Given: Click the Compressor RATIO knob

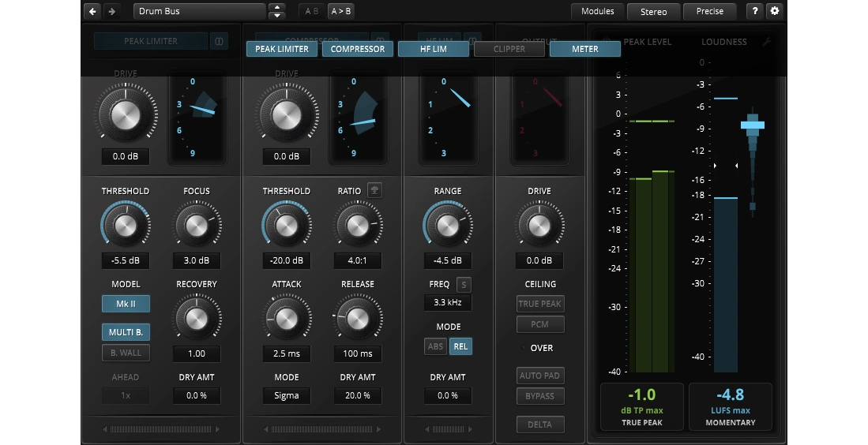Looking at the screenshot, I should click(x=358, y=225).
